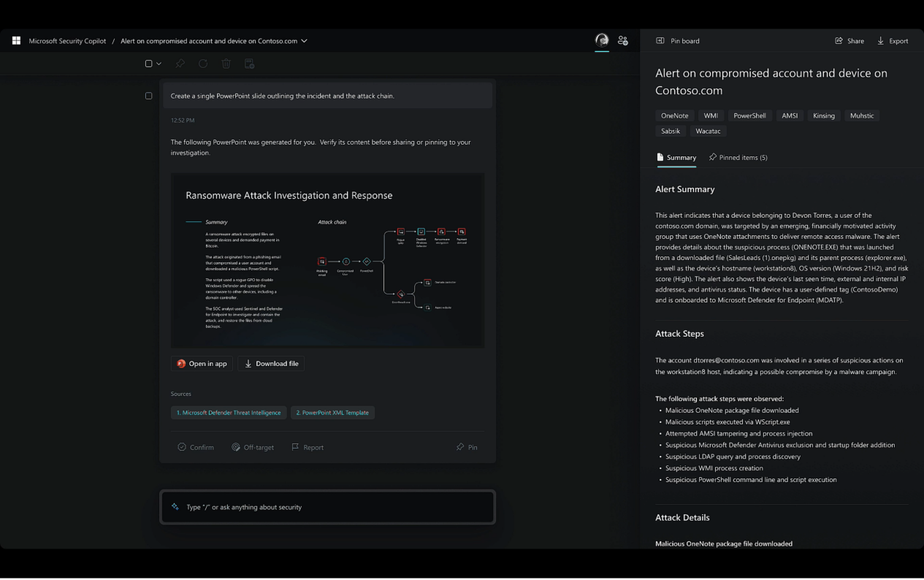Open the PowerPoint XML Template source
Viewport: 924px width, 580px height.
tap(332, 413)
